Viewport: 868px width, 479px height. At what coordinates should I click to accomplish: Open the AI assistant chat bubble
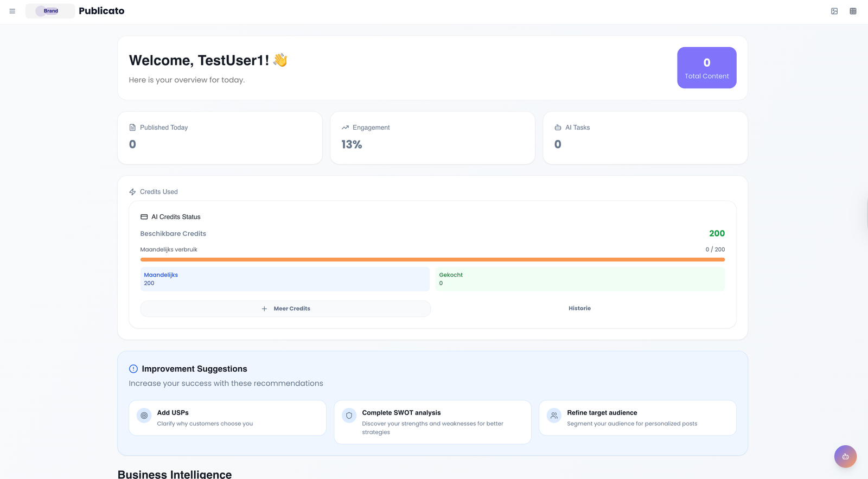(845, 457)
